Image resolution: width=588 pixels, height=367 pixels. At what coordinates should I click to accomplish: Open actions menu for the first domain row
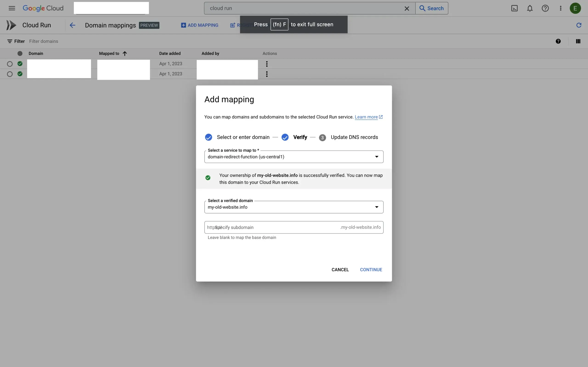267,64
